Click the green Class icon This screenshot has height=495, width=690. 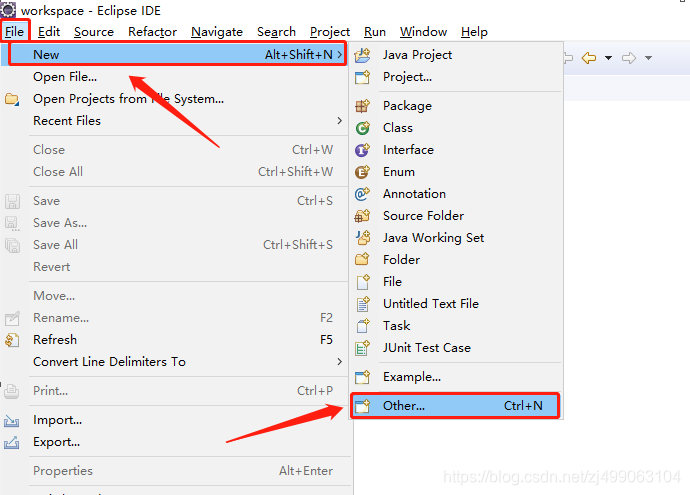[x=363, y=128]
